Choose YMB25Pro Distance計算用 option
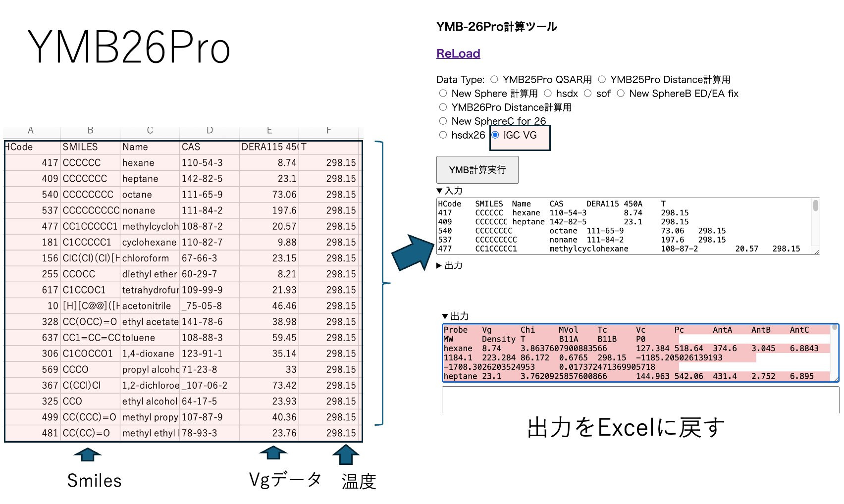844x504 pixels. pos(602,80)
